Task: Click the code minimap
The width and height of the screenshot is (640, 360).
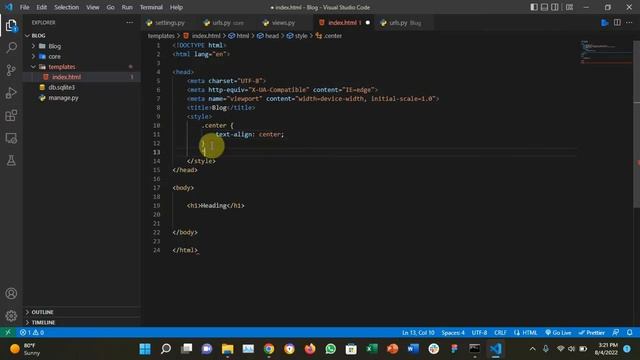Action: point(606,52)
